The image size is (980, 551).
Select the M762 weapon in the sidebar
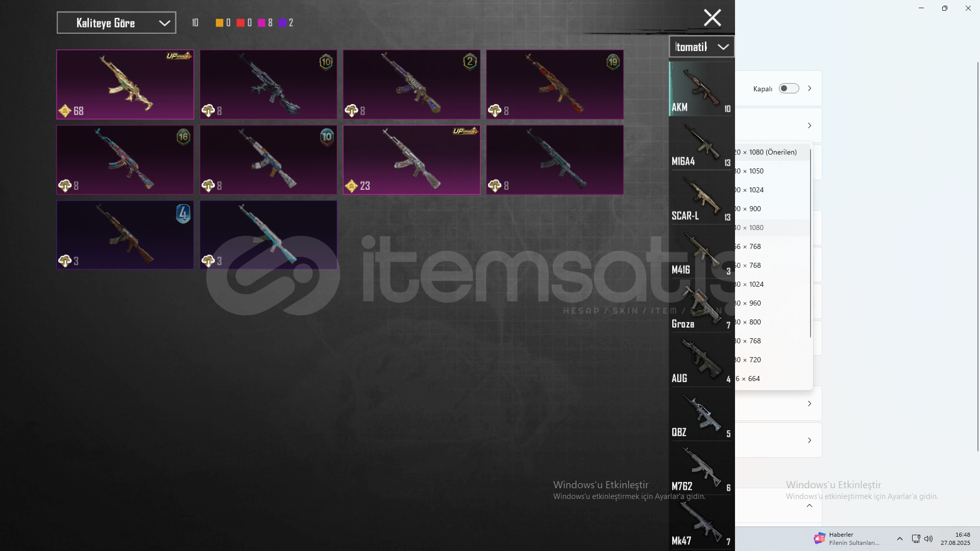701,468
